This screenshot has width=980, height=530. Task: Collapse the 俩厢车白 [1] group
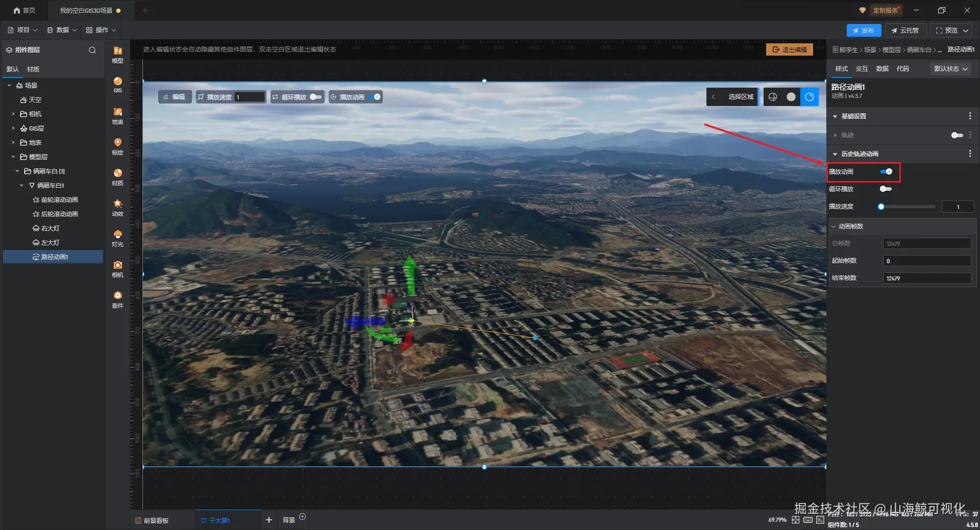tap(17, 171)
